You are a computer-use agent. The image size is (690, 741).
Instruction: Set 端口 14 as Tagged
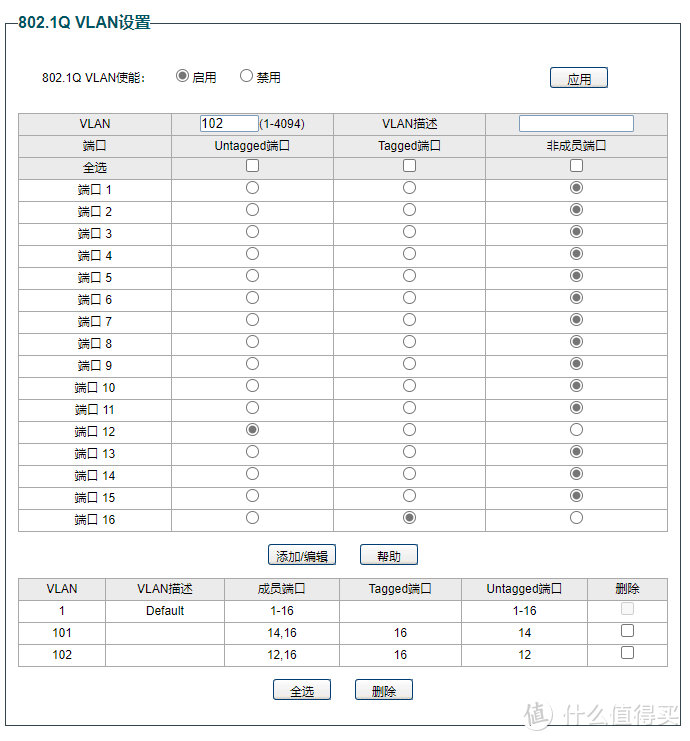409,474
